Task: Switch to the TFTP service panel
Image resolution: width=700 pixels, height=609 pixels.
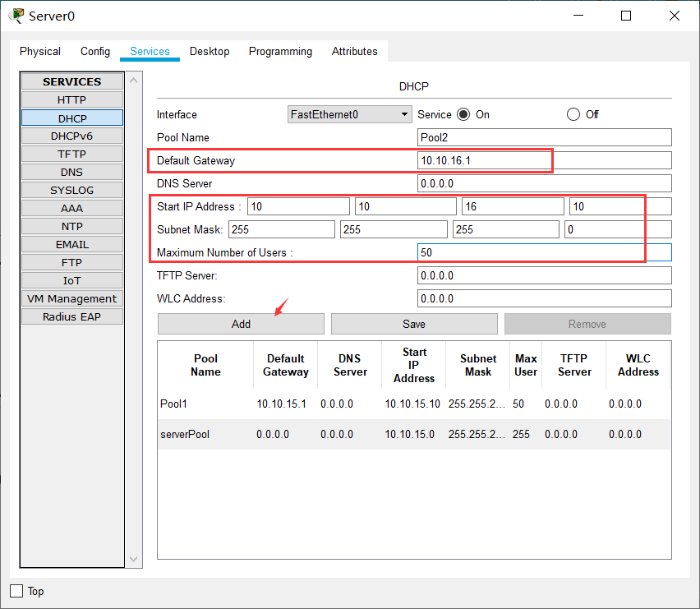Action: pyautogui.click(x=71, y=154)
